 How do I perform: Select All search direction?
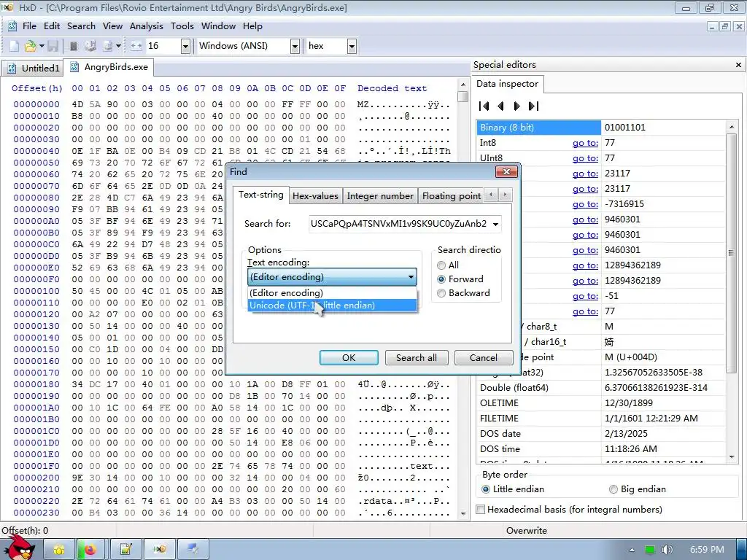(x=448, y=265)
